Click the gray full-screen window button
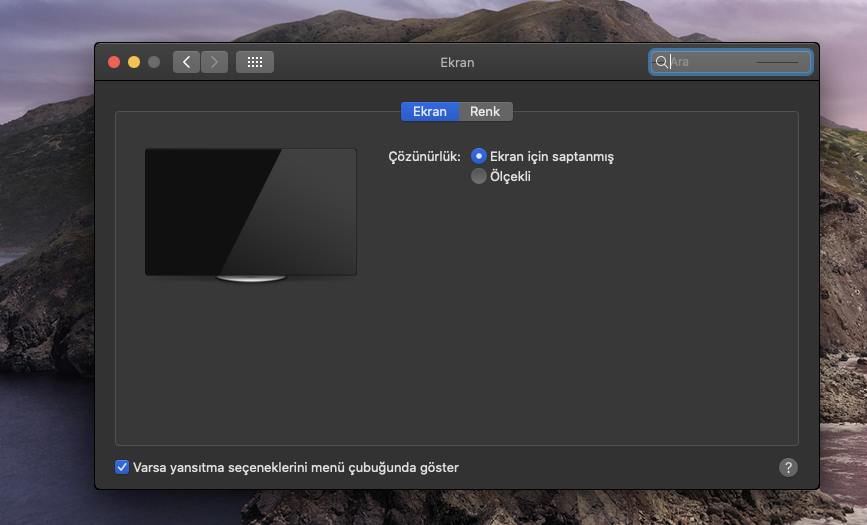The image size is (867, 525). pos(154,62)
